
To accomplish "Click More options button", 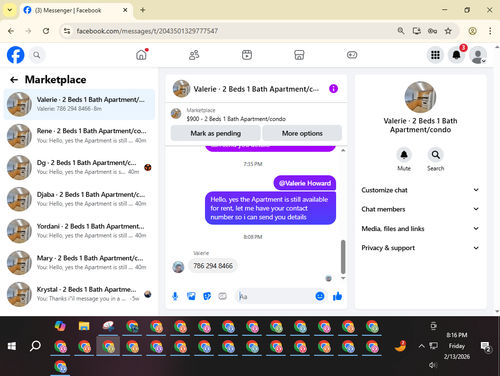I will [x=302, y=133].
